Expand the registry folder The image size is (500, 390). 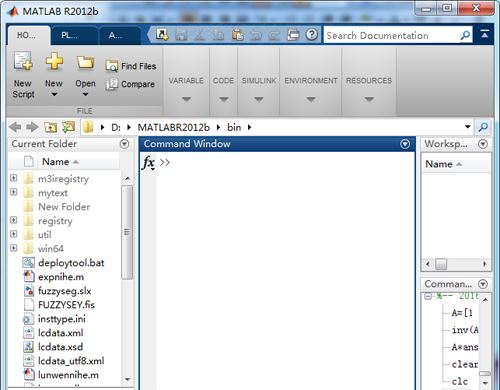[14, 220]
